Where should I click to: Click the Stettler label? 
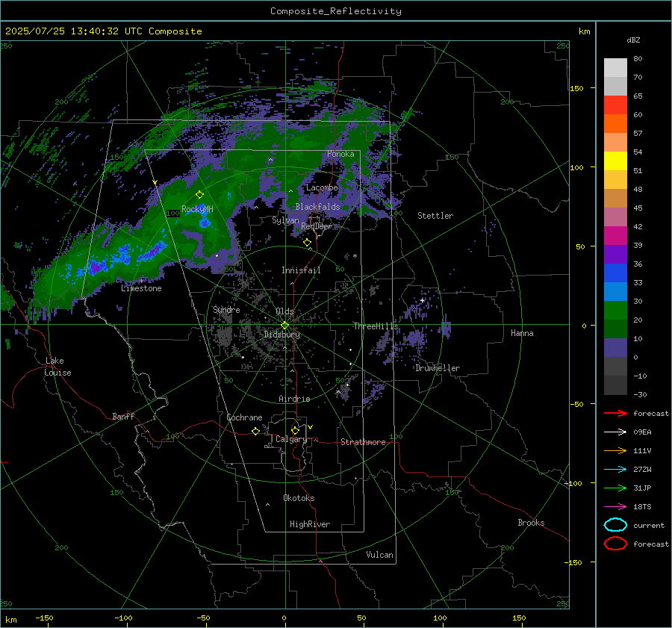(x=435, y=216)
